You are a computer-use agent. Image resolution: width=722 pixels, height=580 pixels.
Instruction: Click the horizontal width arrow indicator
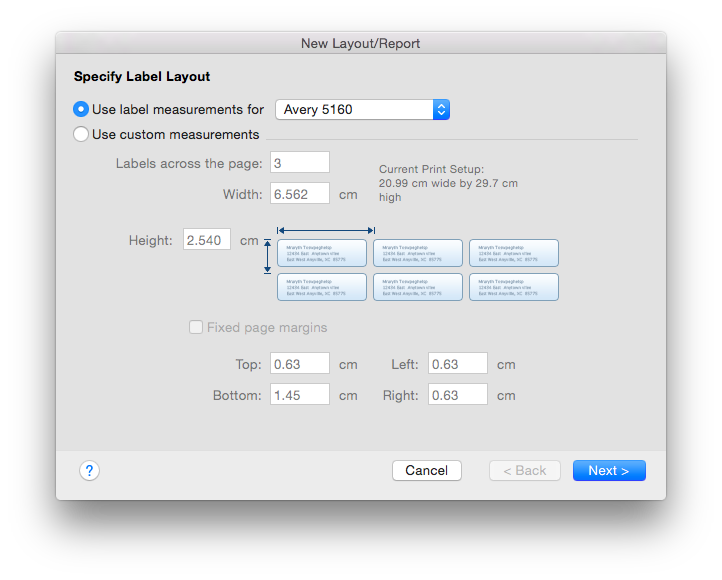pyautogui.click(x=326, y=230)
